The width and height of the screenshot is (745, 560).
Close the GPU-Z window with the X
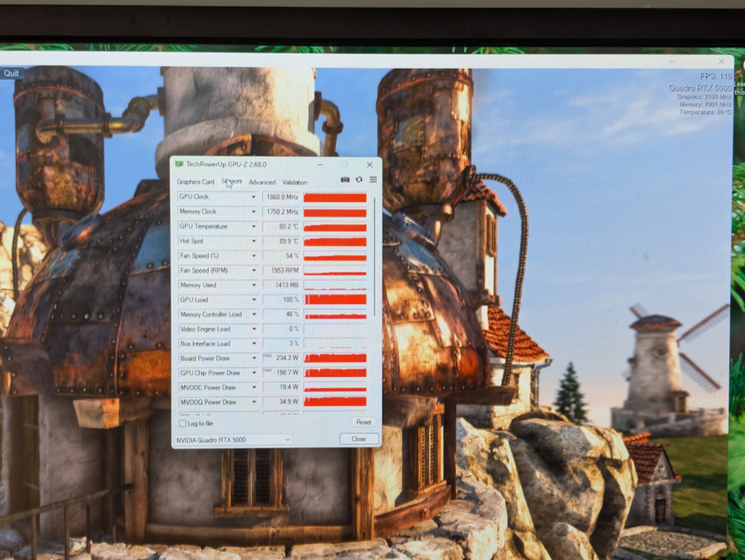(370, 165)
